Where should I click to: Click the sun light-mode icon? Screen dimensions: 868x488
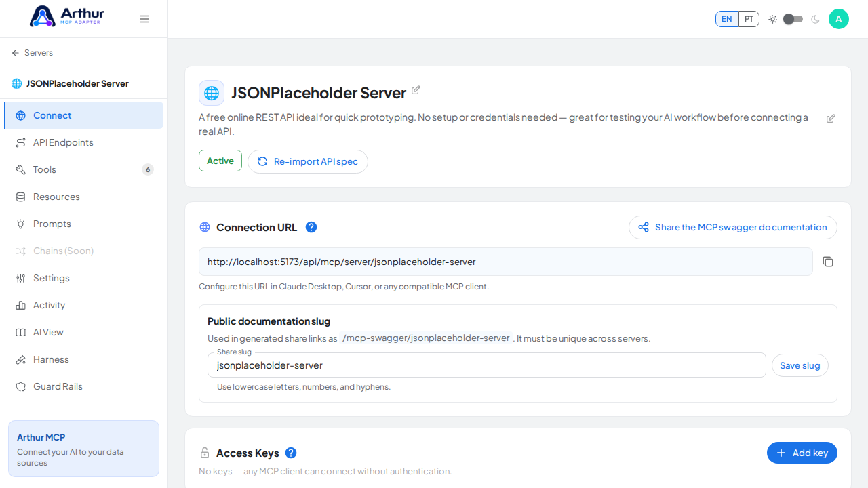[x=772, y=19]
